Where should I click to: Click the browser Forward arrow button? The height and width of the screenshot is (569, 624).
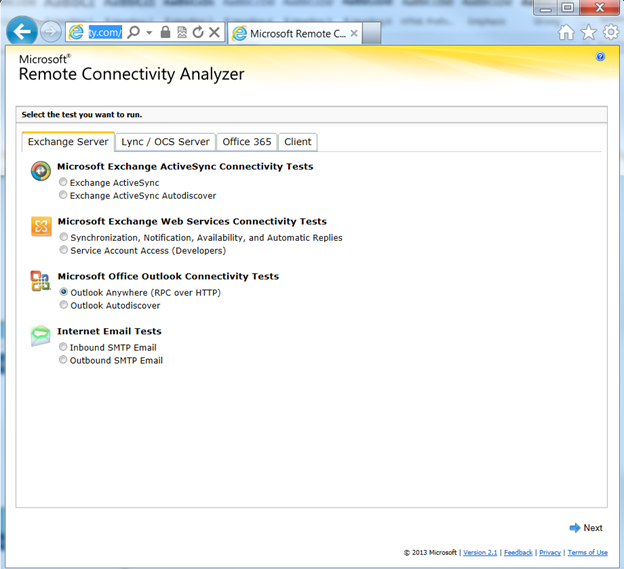[51, 31]
